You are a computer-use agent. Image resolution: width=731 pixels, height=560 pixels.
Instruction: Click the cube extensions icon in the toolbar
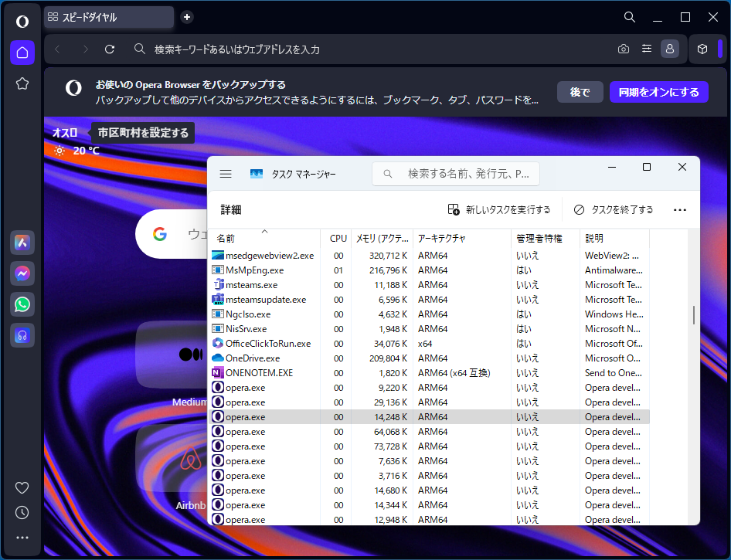[x=702, y=48]
